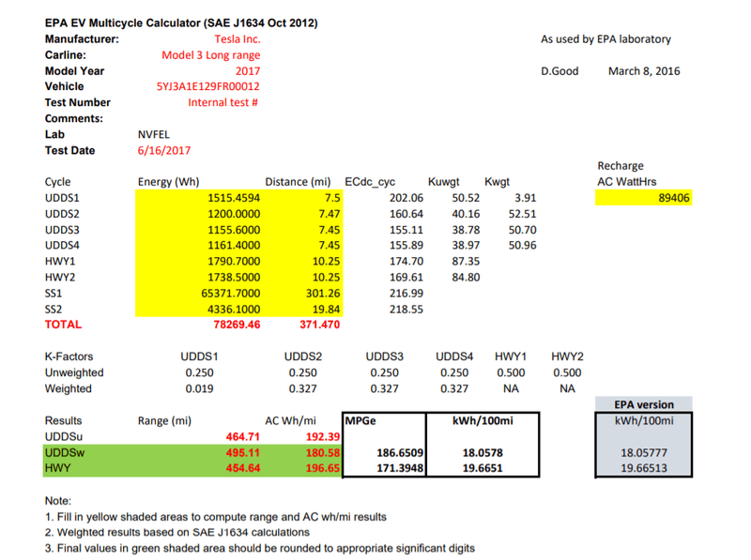Click the weighted UDDS4 K-factor 0.327
The image size is (751, 560).
454,388
